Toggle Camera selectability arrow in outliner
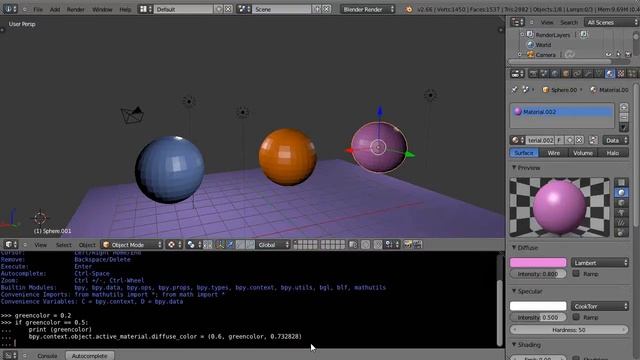 click(x=618, y=54)
